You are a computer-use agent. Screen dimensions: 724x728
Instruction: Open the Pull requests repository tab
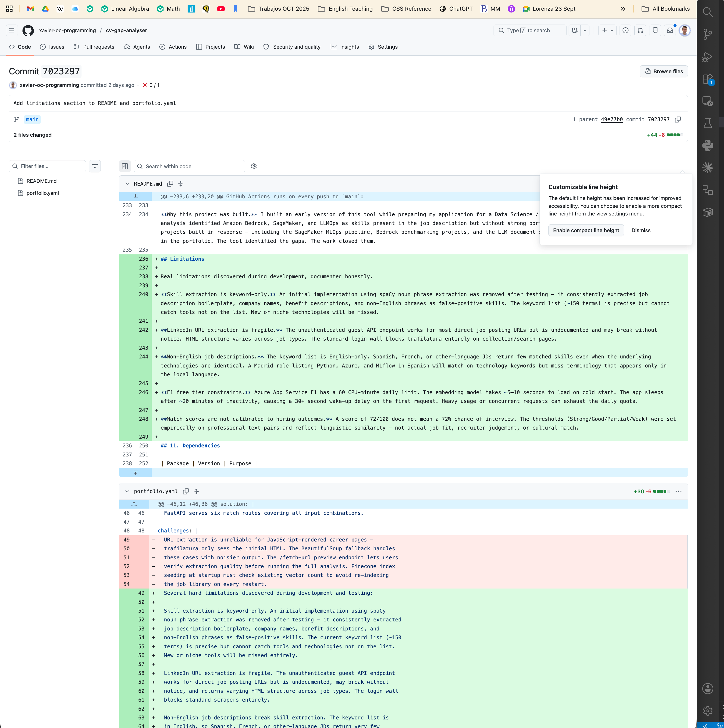coord(94,47)
